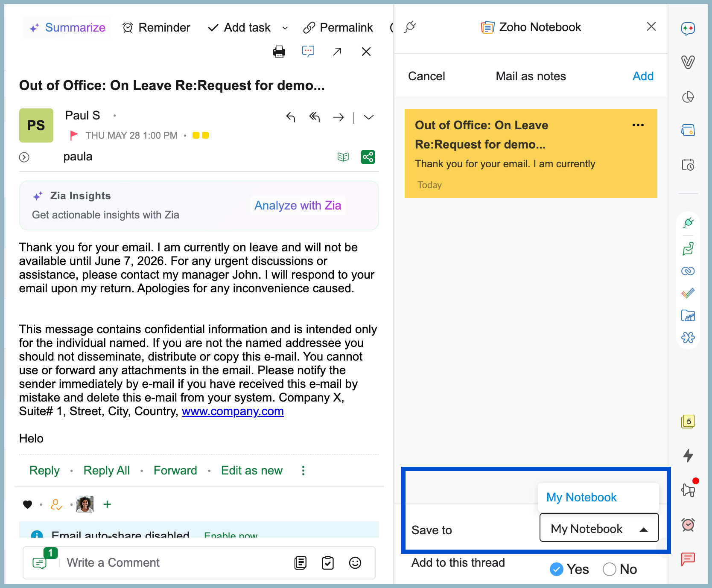Click the blue flower-shaped icon in the sidebar
The width and height of the screenshot is (712, 588).
tap(688, 338)
